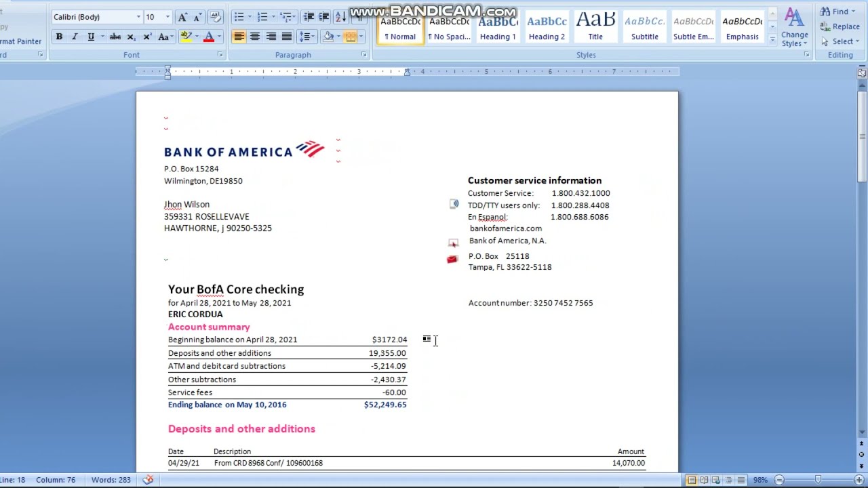Switch to Web Layout view
This screenshot has width=868, height=488.
coord(716,480)
